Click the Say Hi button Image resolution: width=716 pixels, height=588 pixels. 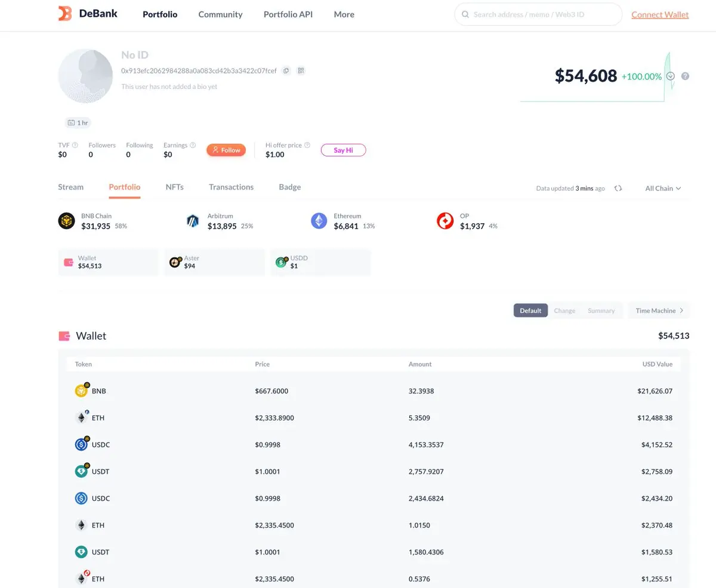[x=343, y=150]
